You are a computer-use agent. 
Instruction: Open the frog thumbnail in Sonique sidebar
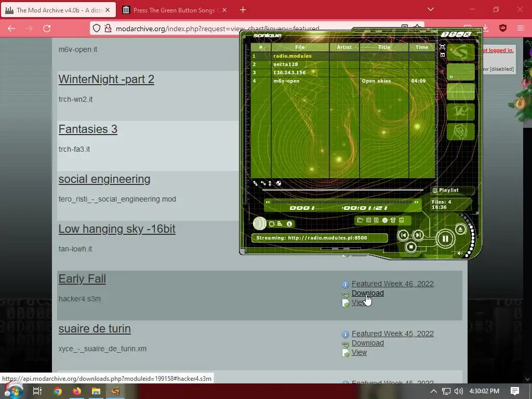click(460, 112)
